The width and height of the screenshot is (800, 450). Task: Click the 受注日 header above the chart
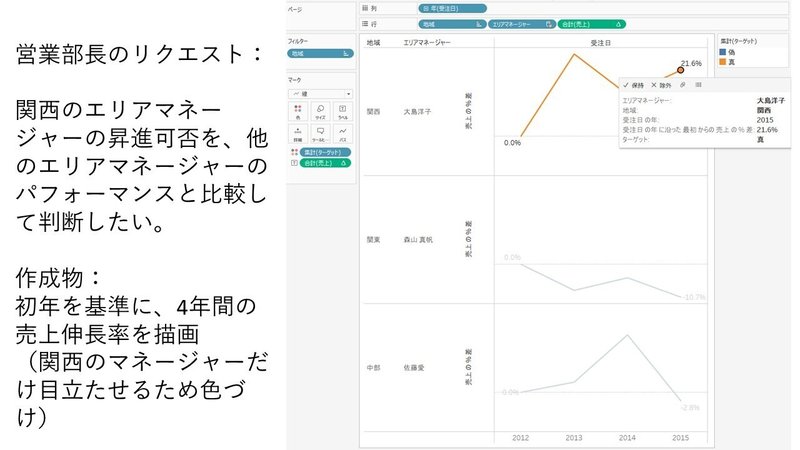(x=601, y=43)
